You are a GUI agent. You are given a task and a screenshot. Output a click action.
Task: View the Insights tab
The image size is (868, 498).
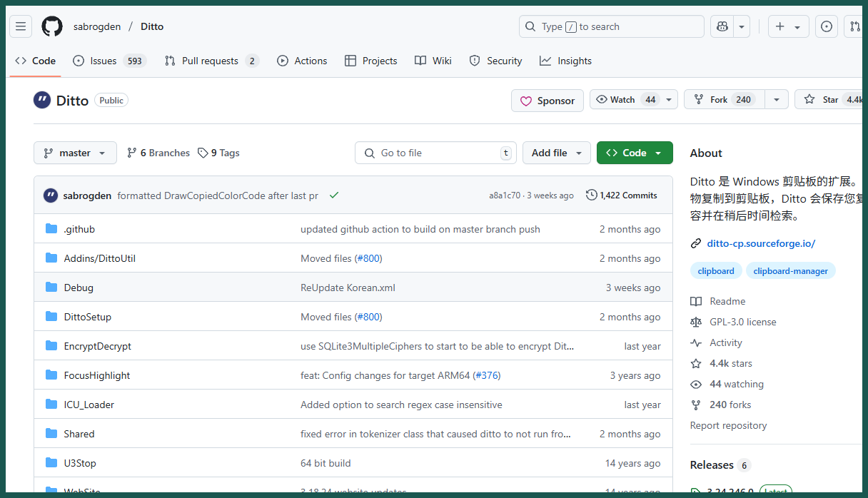(x=565, y=61)
